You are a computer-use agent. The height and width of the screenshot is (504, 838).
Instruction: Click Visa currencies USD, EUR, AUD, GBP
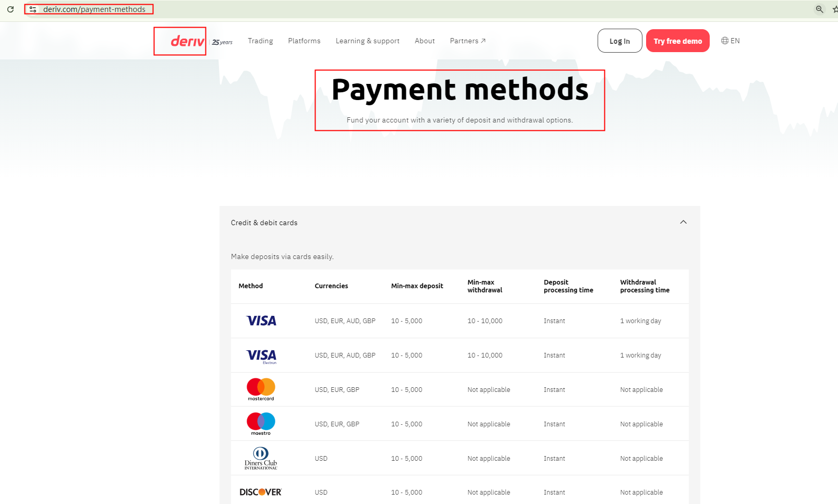coord(345,321)
